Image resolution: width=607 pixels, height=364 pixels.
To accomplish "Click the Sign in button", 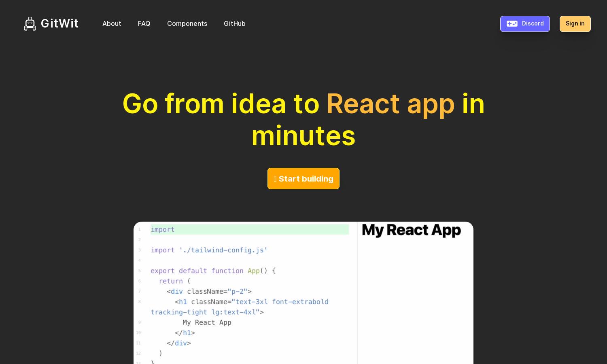I will coord(575,23).
